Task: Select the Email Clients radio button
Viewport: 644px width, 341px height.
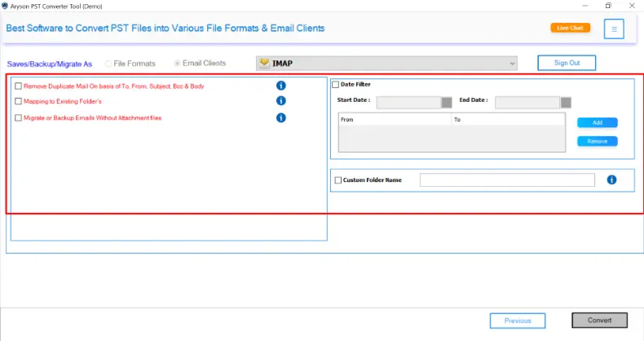Action: [x=178, y=64]
